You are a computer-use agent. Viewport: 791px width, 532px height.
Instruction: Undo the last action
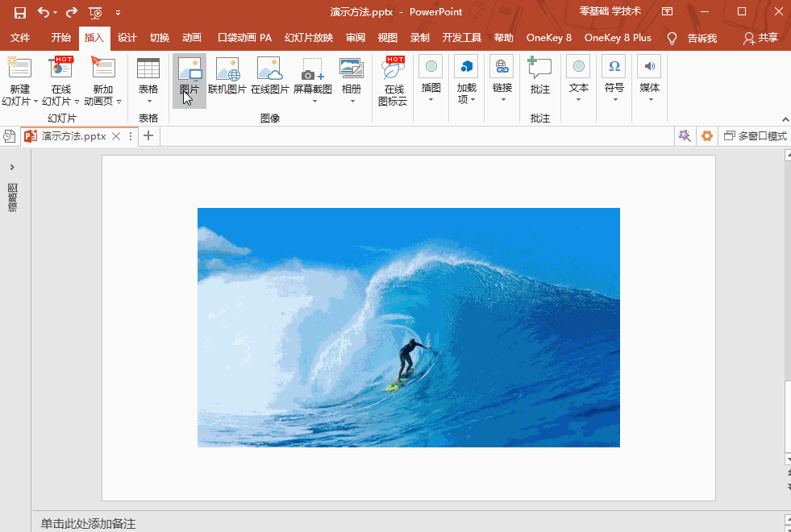(x=43, y=13)
